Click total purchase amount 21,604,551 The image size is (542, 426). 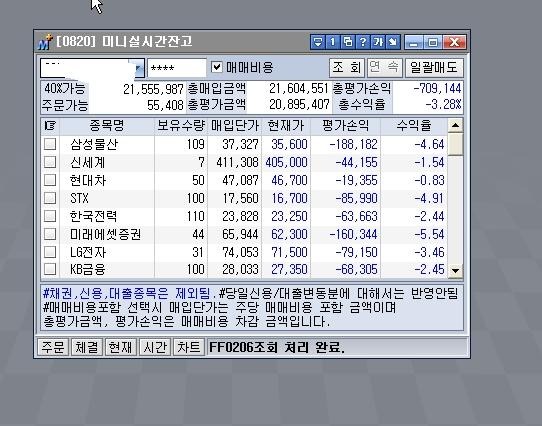point(298,89)
